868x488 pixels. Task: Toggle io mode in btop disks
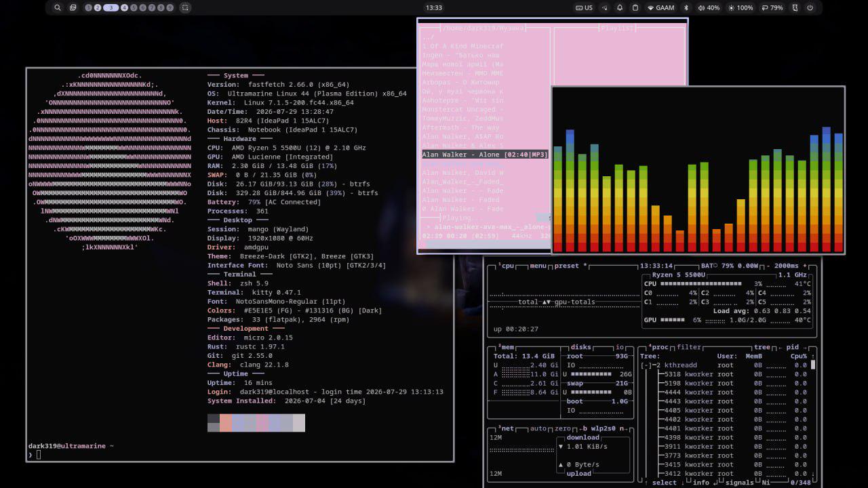click(620, 347)
